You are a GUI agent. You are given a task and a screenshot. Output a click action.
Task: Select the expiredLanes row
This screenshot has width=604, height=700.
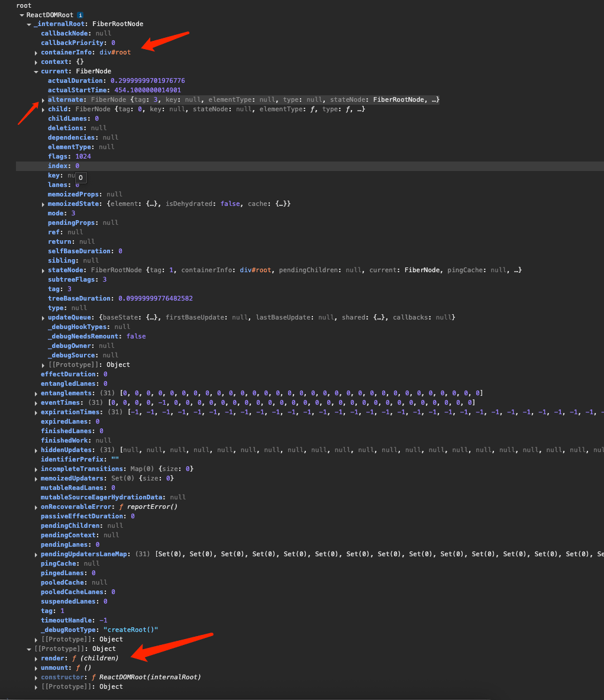click(x=70, y=421)
